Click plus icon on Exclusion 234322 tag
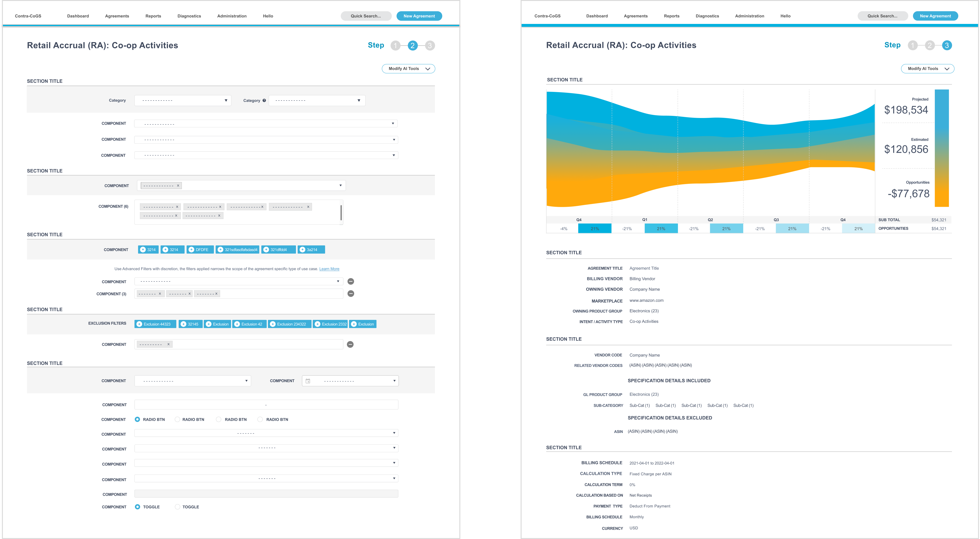The height and width of the screenshot is (539, 980). pos(272,324)
